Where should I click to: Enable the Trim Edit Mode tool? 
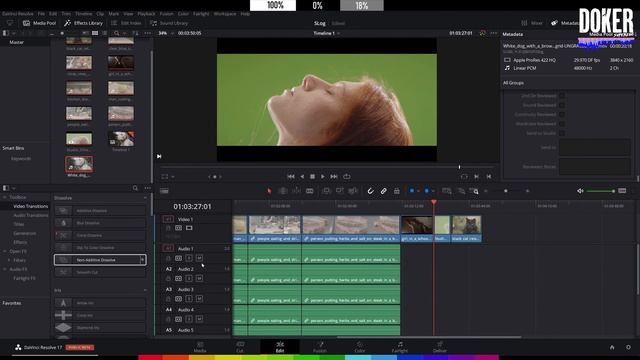282,191
